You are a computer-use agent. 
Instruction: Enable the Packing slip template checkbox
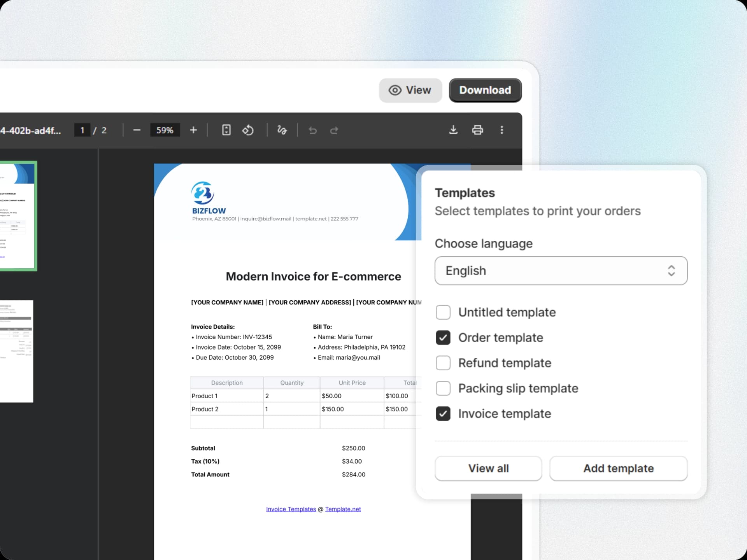443,388
